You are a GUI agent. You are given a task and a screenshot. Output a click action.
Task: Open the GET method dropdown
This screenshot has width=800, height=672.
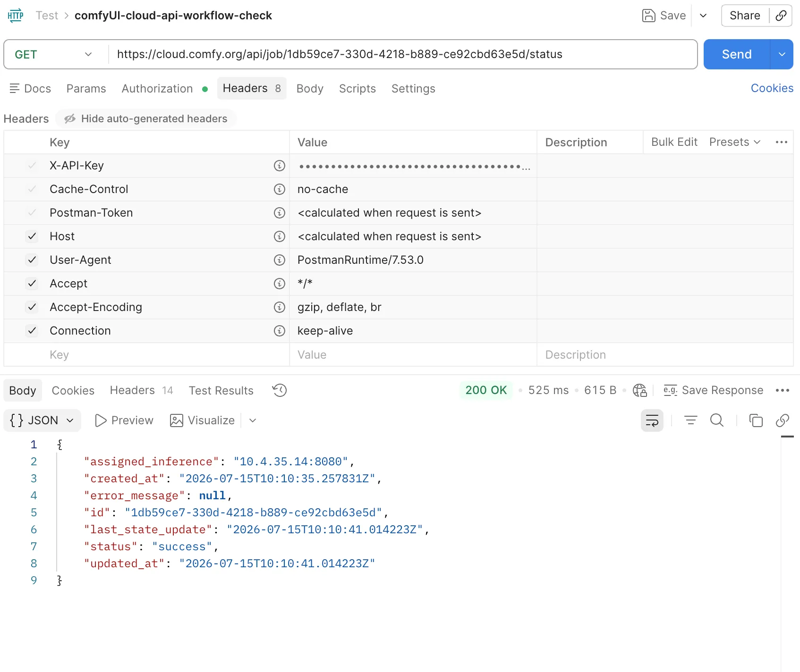(53, 54)
